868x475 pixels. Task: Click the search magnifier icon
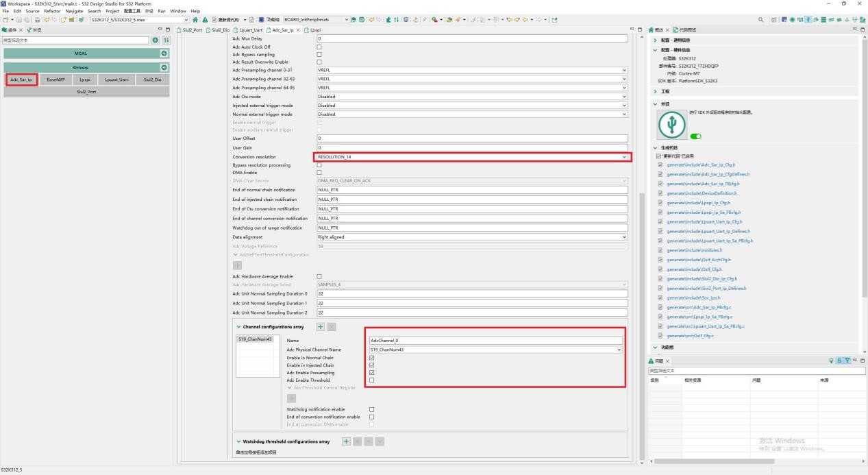tap(761, 20)
